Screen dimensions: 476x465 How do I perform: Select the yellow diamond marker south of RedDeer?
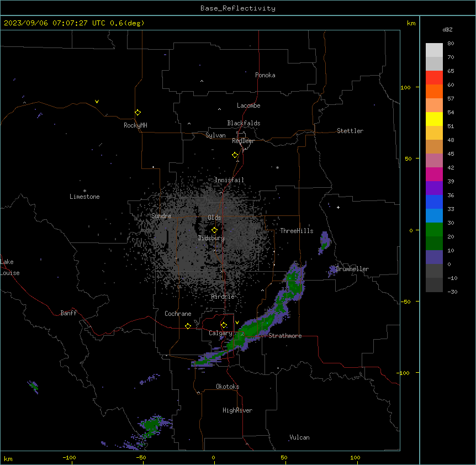point(235,155)
